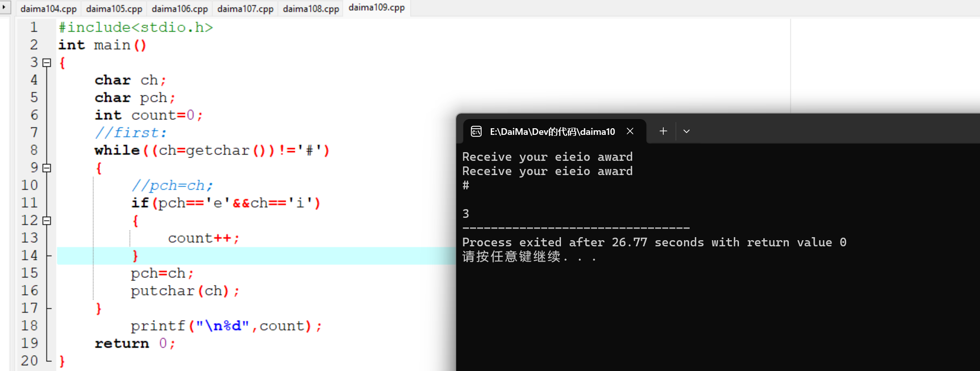
Task: Close the daima10 terminal tab
Action: pyautogui.click(x=630, y=131)
